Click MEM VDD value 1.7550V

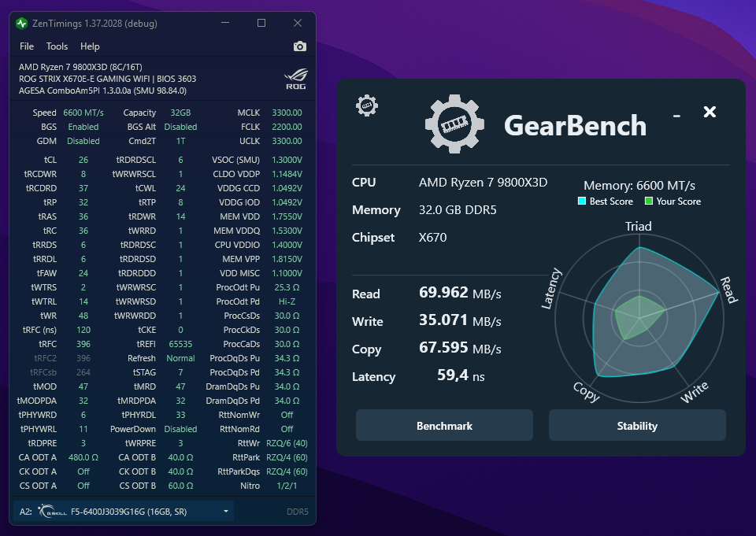click(287, 216)
